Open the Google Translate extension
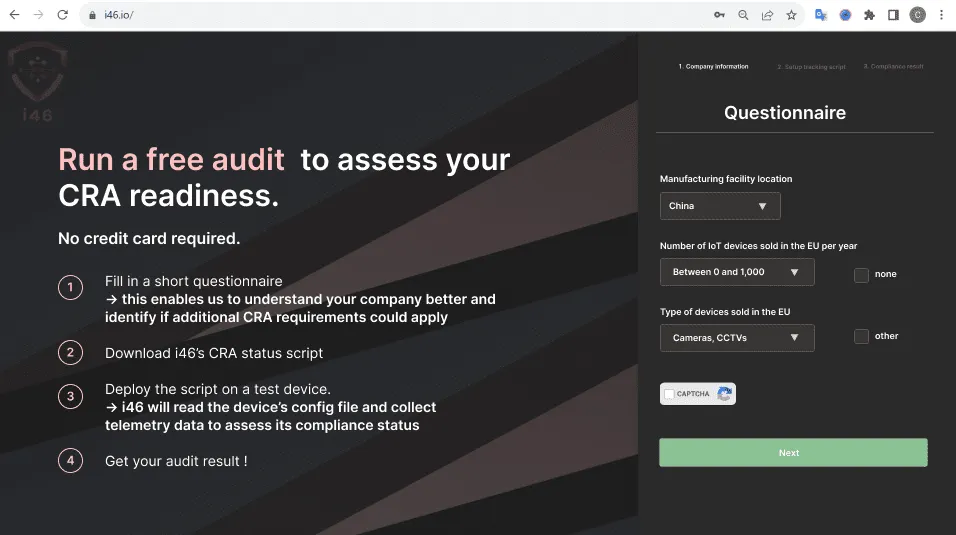This screenshot has height=535, width=956. click(821, 15)
